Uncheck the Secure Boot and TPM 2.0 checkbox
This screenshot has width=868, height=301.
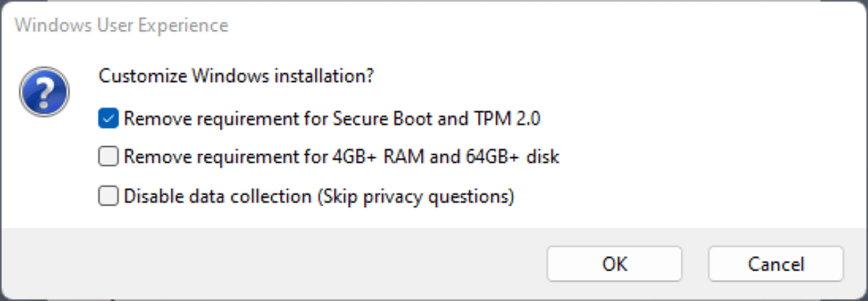(109, 118)
